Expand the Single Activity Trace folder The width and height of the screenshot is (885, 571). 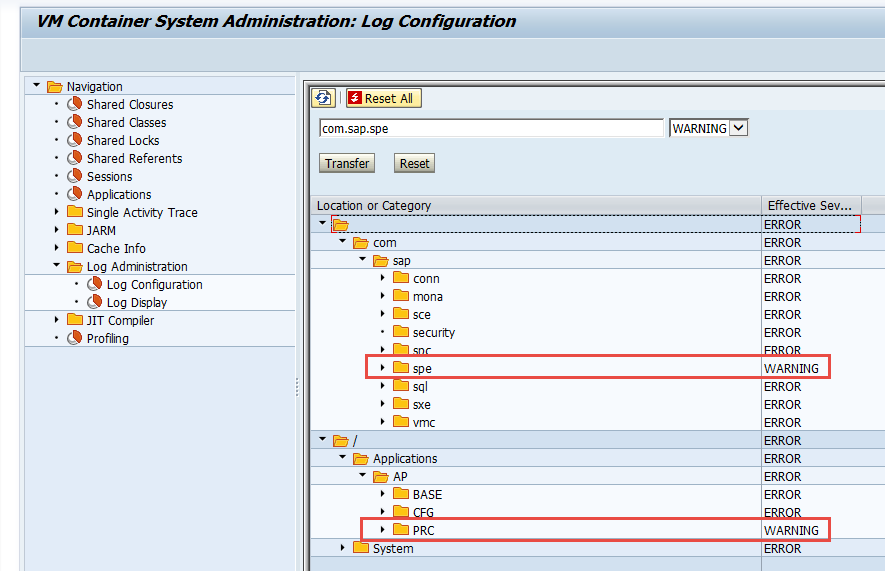tap(56, 212)
